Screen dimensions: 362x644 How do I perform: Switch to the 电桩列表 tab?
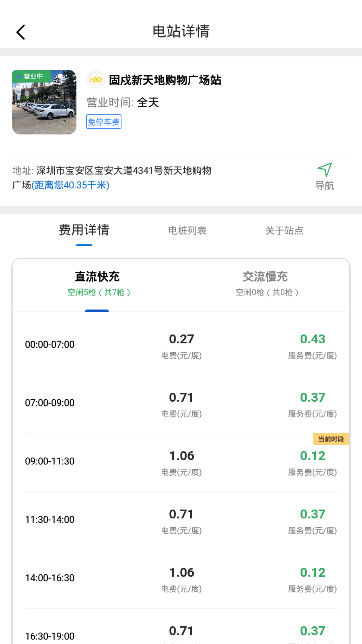click(187, 231)
